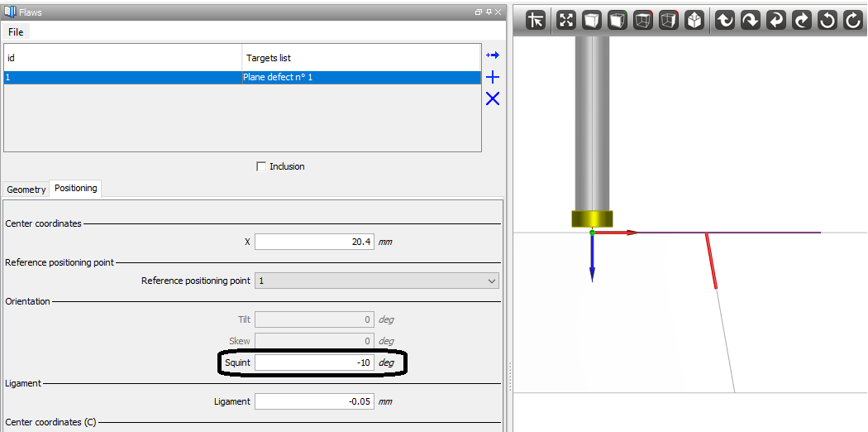The image size is (868, 432).
Task: Delete the flaw with the blue X icon
Action: click(492, 98)
